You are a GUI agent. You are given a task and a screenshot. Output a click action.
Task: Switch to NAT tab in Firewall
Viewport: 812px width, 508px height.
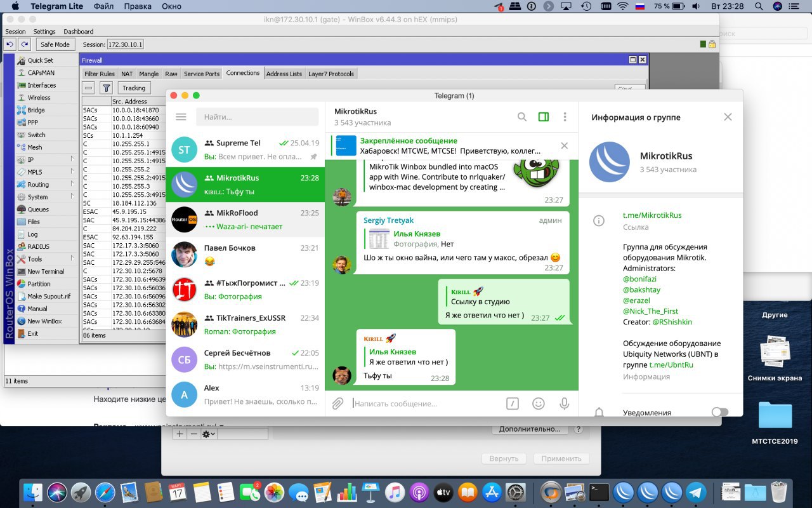tap(127, 74)
